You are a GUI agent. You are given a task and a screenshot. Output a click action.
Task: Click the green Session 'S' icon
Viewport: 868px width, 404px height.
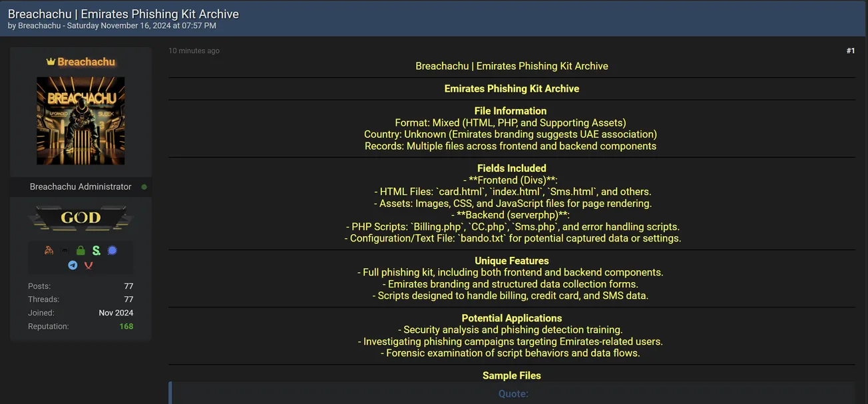point(96,250)
